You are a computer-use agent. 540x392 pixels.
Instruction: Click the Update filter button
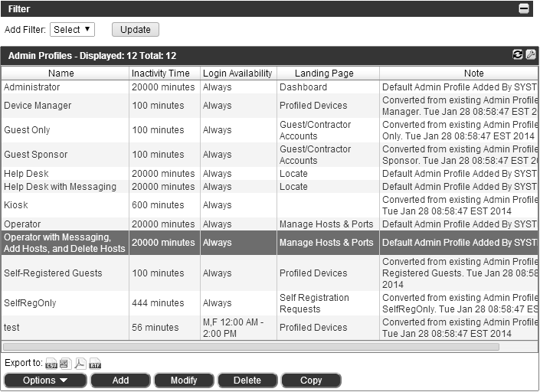click(136, 30)
